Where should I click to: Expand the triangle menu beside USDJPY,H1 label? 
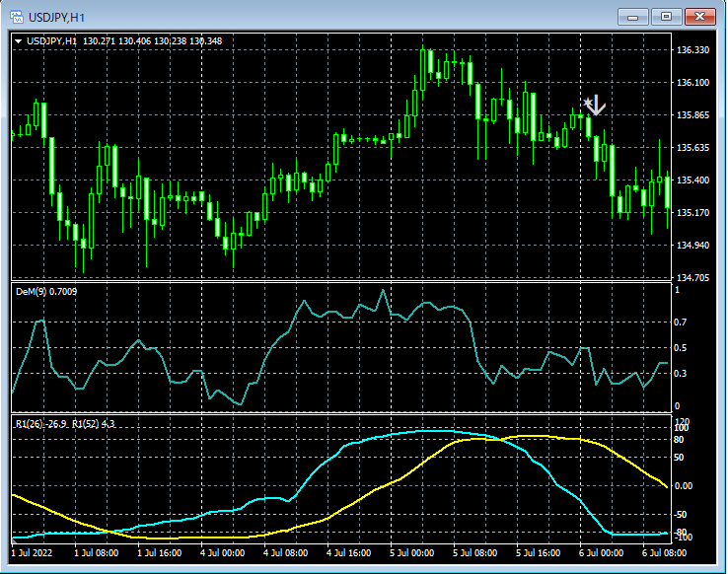point(19,41)
